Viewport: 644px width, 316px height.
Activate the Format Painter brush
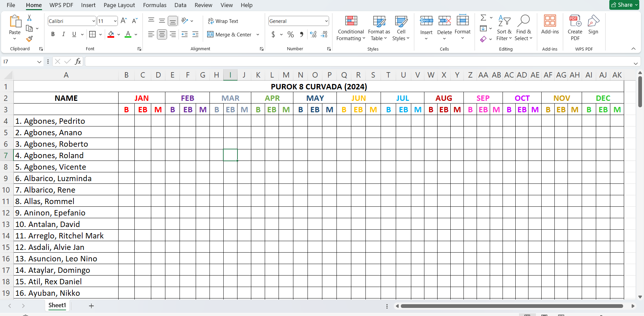29,39
